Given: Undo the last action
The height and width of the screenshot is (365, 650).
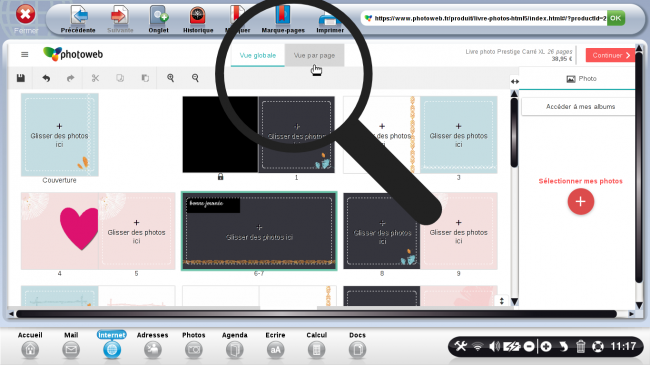Looking at the screenshot, I should pos(46,78).
